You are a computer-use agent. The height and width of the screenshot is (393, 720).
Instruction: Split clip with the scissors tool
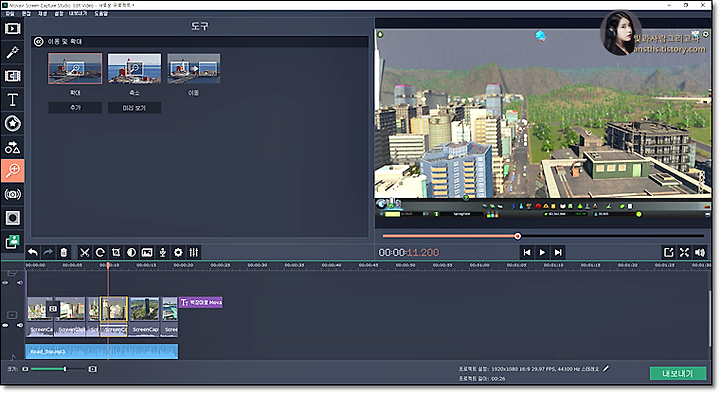pyautogui.click(x=84, y=252)
